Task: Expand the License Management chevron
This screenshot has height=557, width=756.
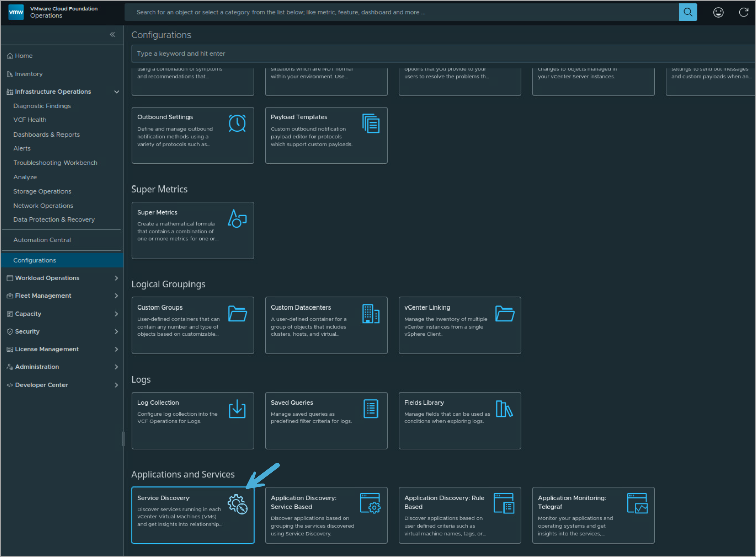Action: click(x=116, y=349)
